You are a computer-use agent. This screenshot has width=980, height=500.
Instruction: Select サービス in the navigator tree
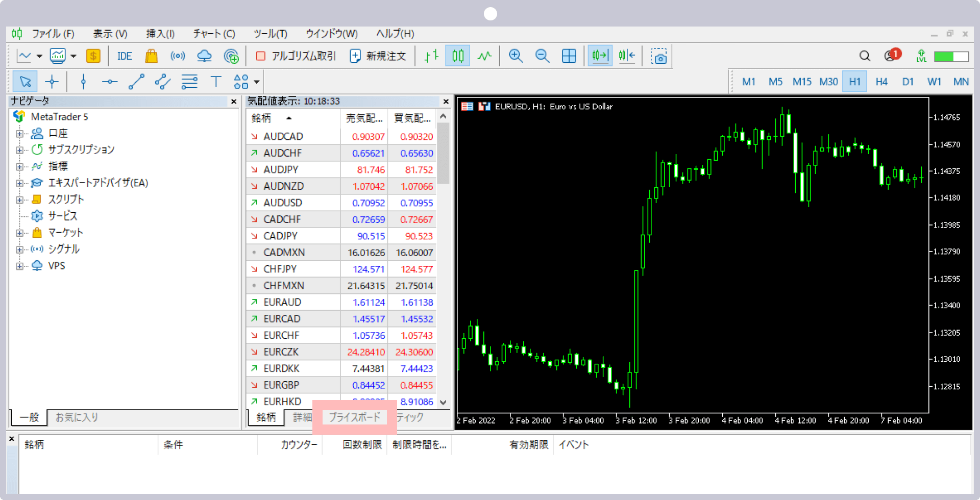pos(63,216)
